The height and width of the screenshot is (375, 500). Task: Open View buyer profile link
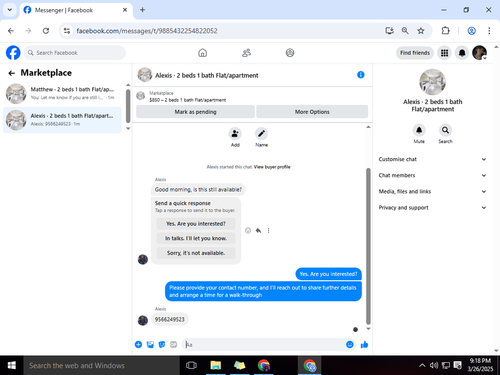(x=272, y=167)
